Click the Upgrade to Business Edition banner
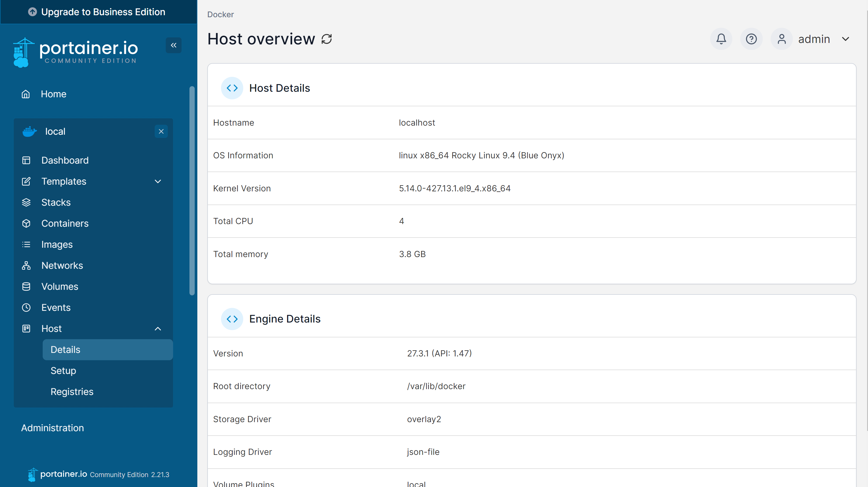868x487 pixels. click(x=99, y=12)
